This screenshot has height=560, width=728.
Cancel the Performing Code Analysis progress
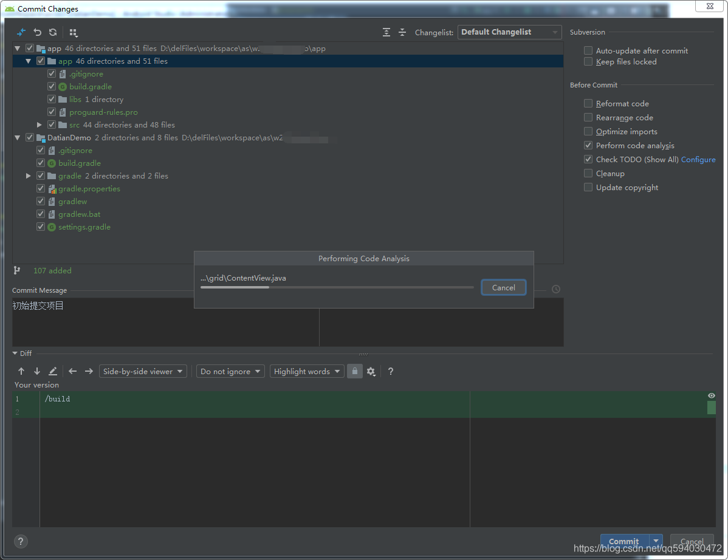[x=503, y=287]
